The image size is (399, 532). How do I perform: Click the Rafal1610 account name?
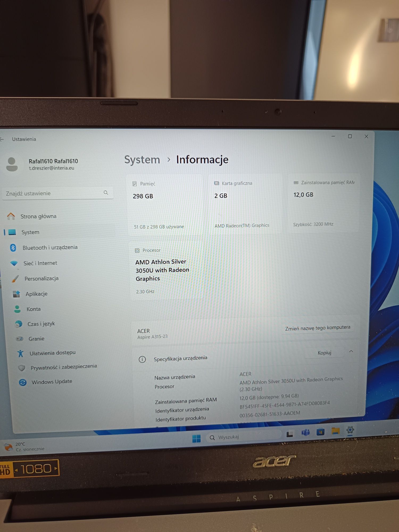click(53, 161)
